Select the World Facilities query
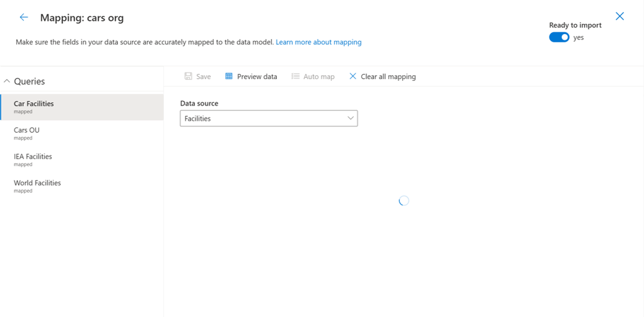Screen dimensions: 644x317 (x=82, y=186)
